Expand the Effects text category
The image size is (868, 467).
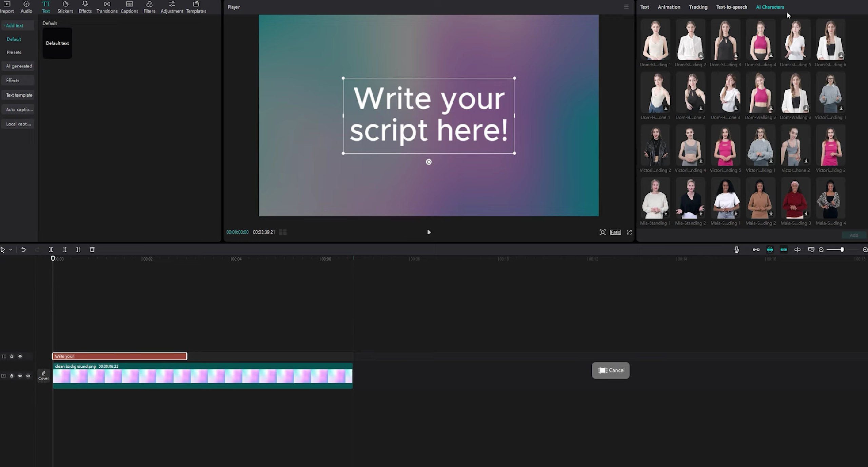click(18, 80)
